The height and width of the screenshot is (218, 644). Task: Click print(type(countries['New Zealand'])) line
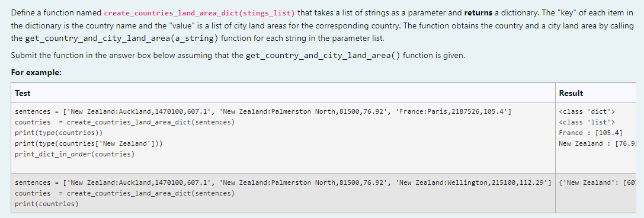point(89,144)
